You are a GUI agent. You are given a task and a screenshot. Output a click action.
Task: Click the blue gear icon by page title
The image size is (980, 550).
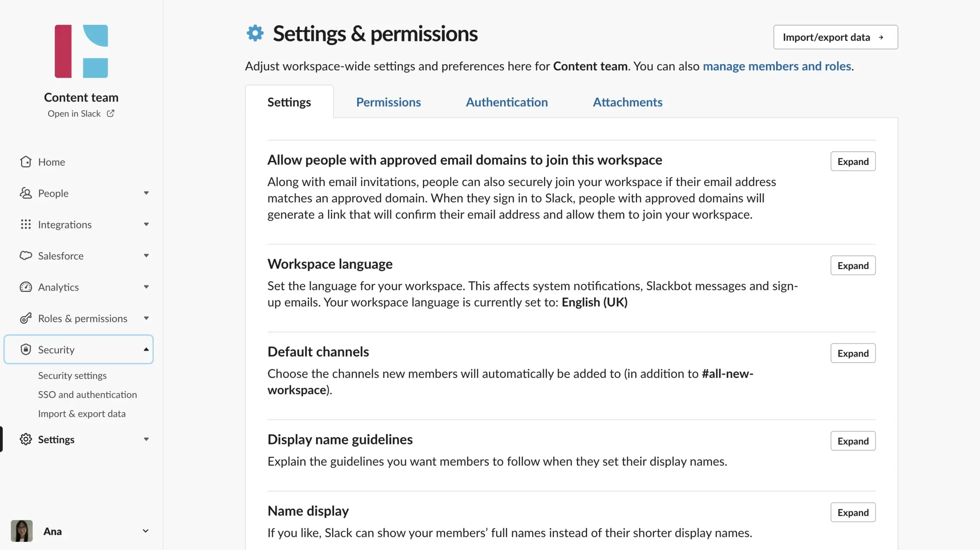(x=255, y=33)
